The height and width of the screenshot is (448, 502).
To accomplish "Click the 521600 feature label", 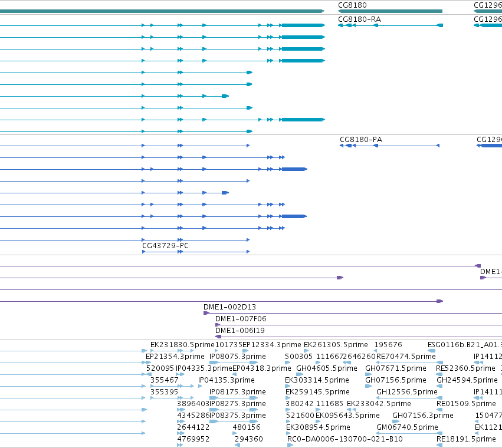I will (300, 416).
